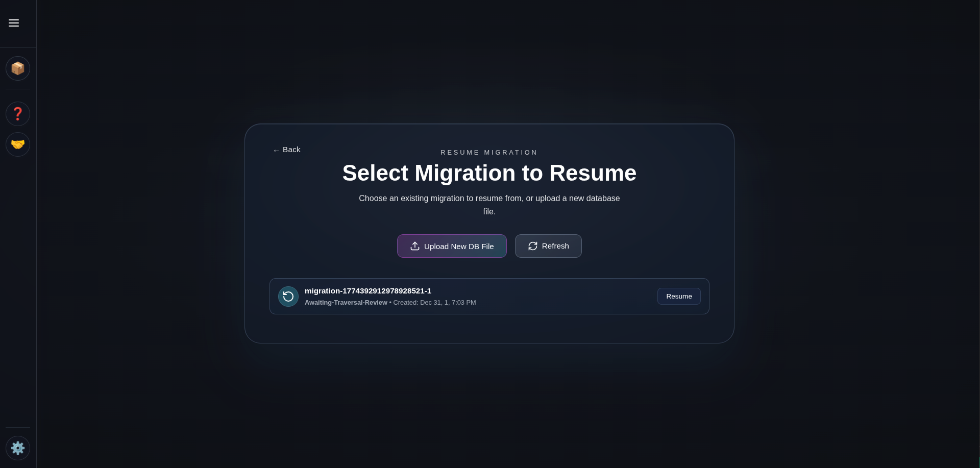Refresh the list of migrations
The width and height of the screenshot is (980, 468).
(548, 246)
